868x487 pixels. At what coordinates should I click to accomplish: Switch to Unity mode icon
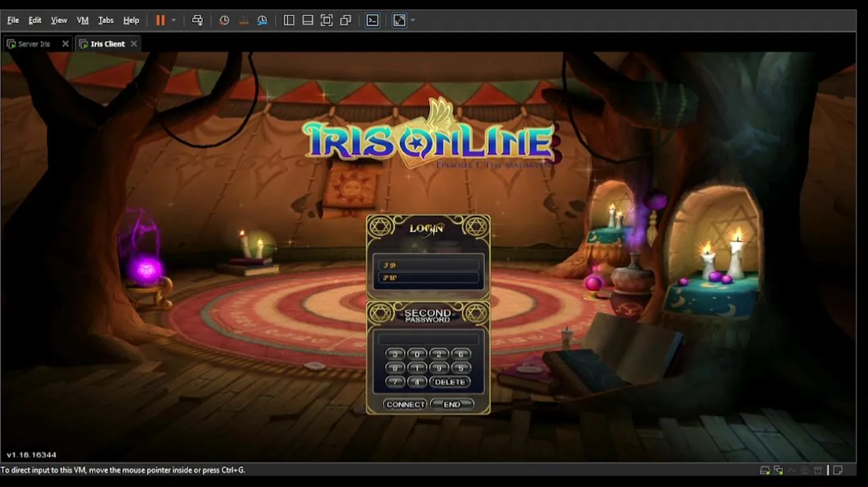click(x=345, y=20)
